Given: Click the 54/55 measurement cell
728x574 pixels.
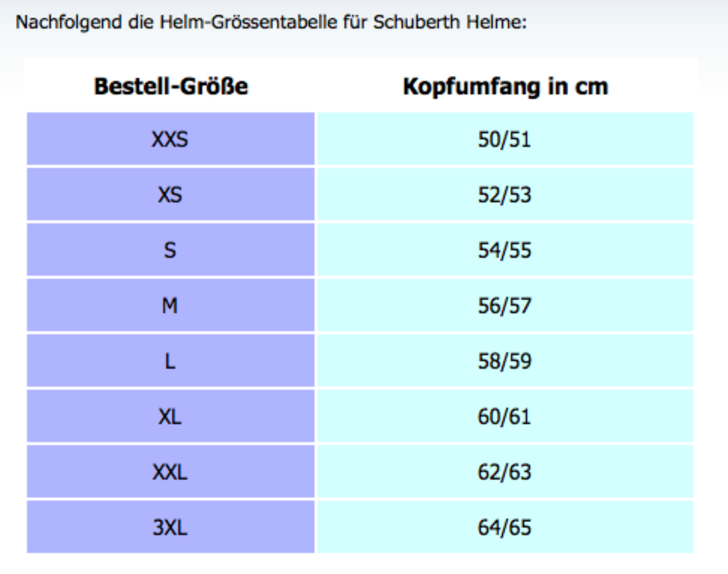Looking at the screenshot, I should coord(505,250).
